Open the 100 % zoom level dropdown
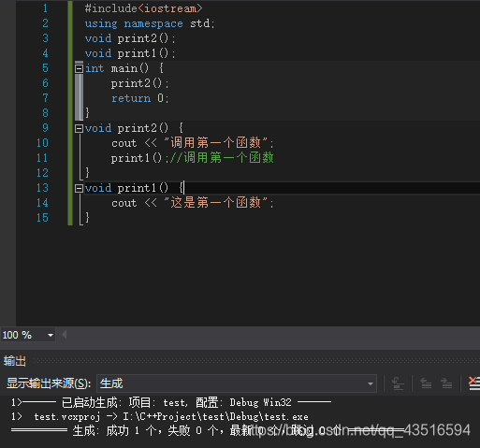Screen dimensions: 480x448 (x=51, y=335)
